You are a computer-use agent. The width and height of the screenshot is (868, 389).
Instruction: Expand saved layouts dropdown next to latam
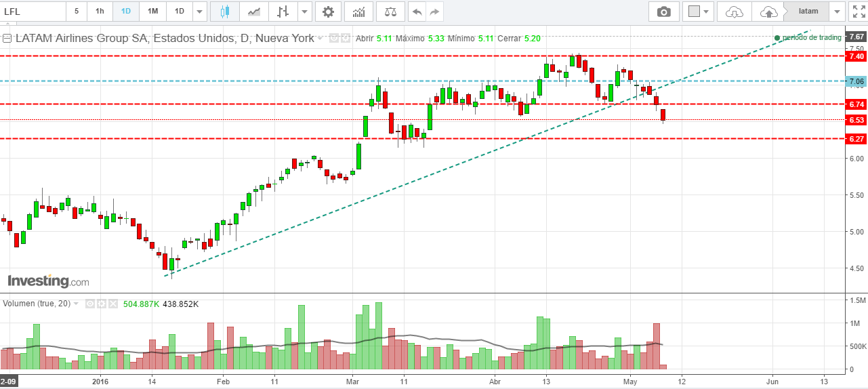click(838, 12)
